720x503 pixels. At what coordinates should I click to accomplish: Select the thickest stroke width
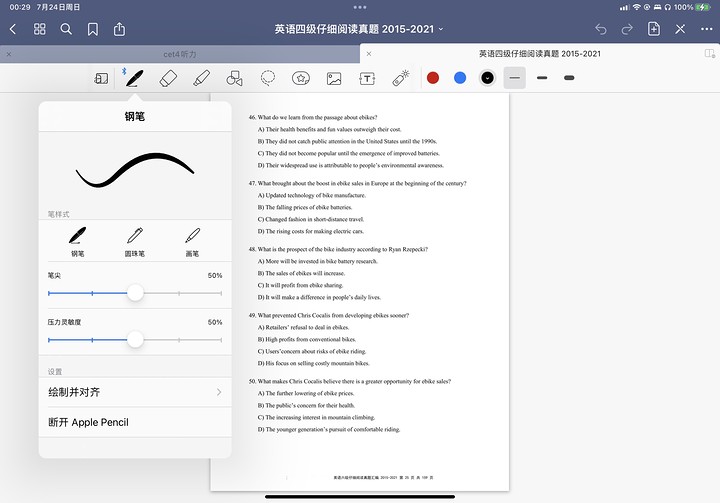[x=569, y=78]
